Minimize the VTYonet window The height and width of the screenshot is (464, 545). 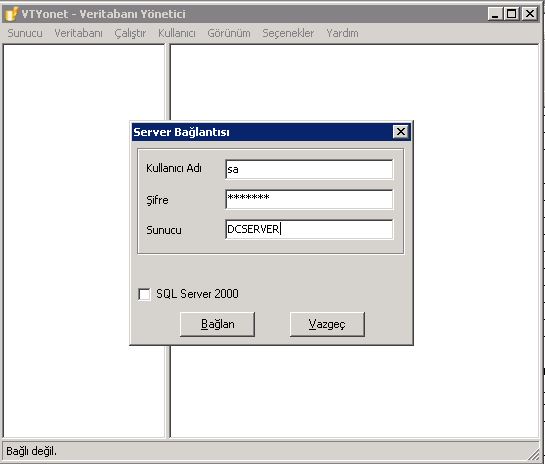(x=495, y=14)
